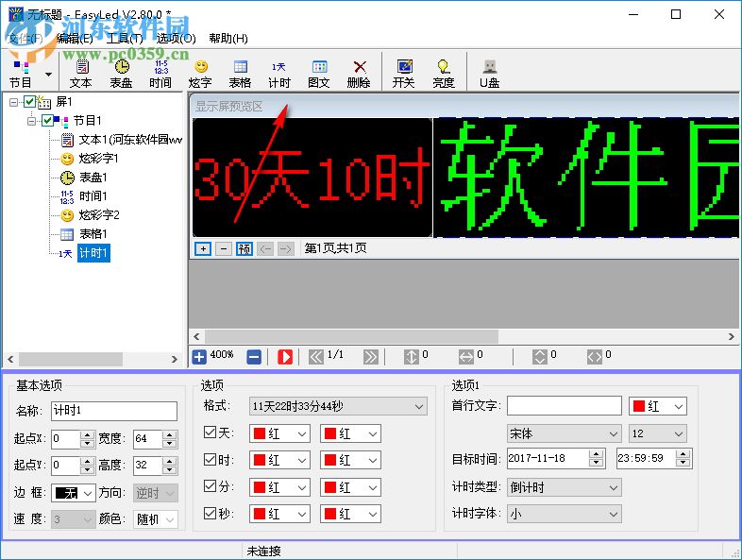The height and width of the screenshot is (560, 742).
Task: Open the font size 12 dropdown
Action: tap(658, 433)
